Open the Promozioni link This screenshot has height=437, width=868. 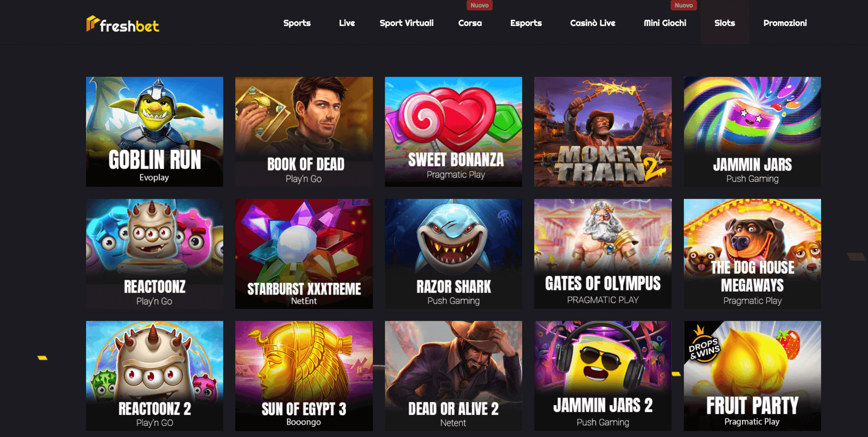(785, 23)
